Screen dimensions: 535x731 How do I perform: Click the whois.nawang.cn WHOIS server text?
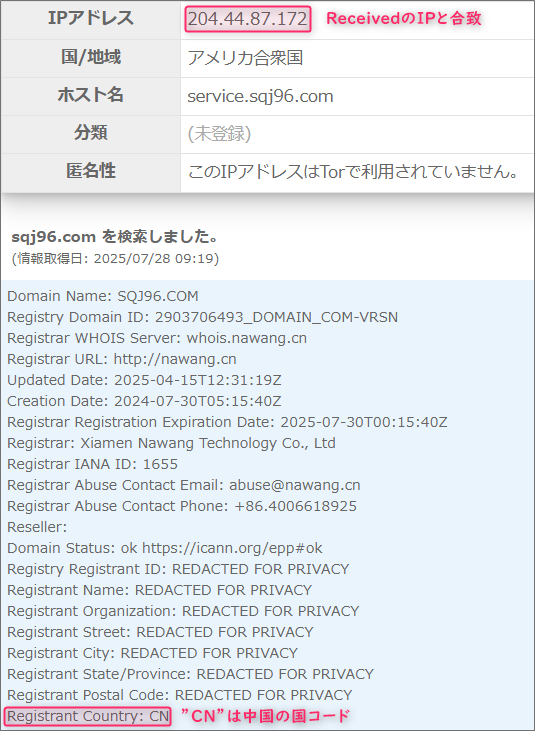[x=247, y=338]
